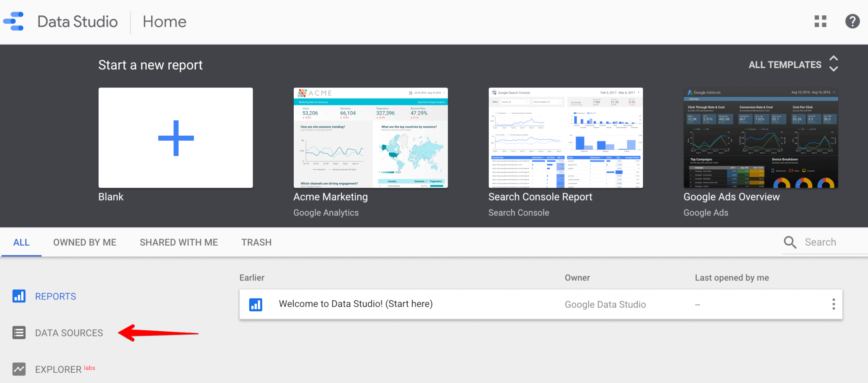Click the Start a new report heading
The image size is (868, 383).
tap(150, 65)
